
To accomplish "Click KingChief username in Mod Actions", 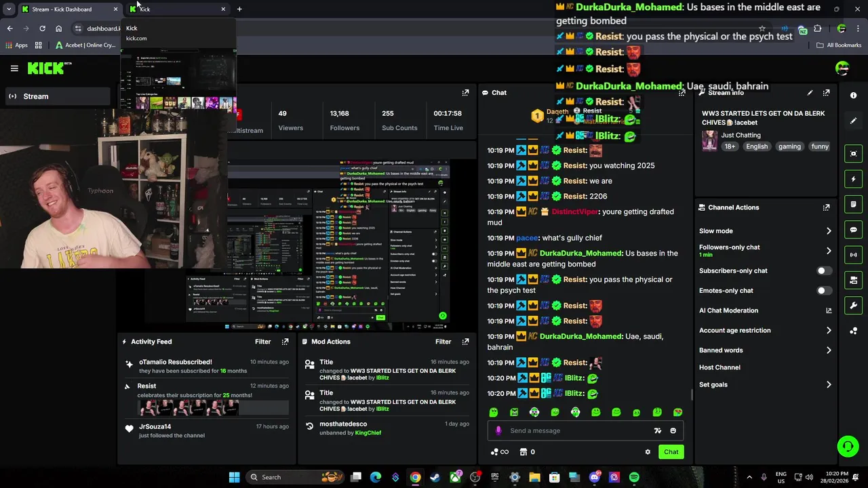I will 368,432.
